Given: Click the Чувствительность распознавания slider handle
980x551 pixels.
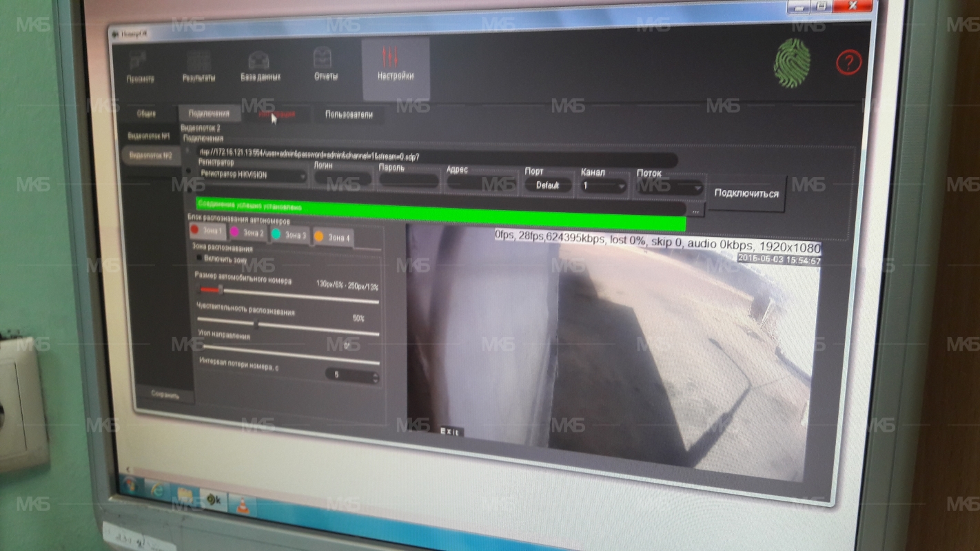Looking at the screenshot, I should point(256,324).
